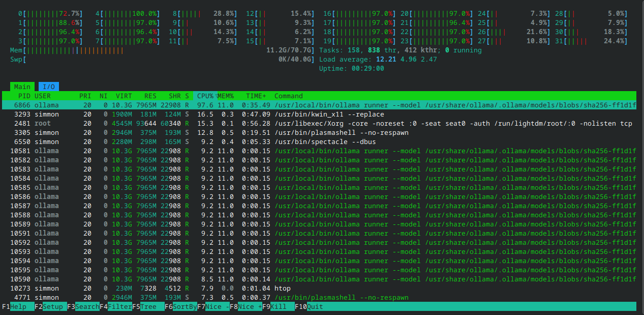Screen dimensions: 644x315
Task: Select the ollama process row PID 10591
Action: point(319,233)
